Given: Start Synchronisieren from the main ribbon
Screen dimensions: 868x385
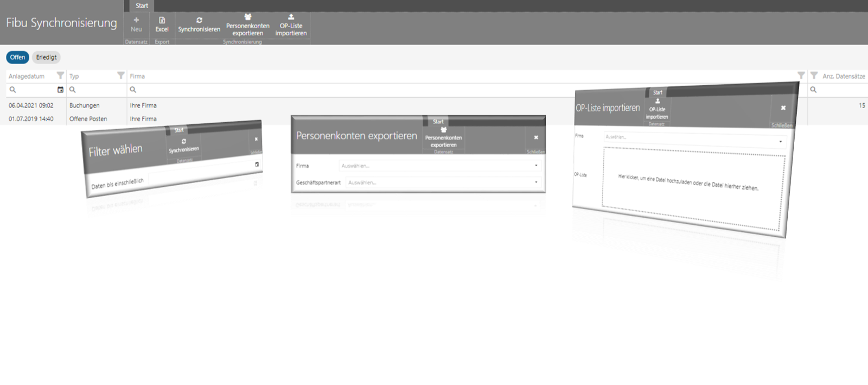Looking at the screenshot, I should click(x=199, y=24).
